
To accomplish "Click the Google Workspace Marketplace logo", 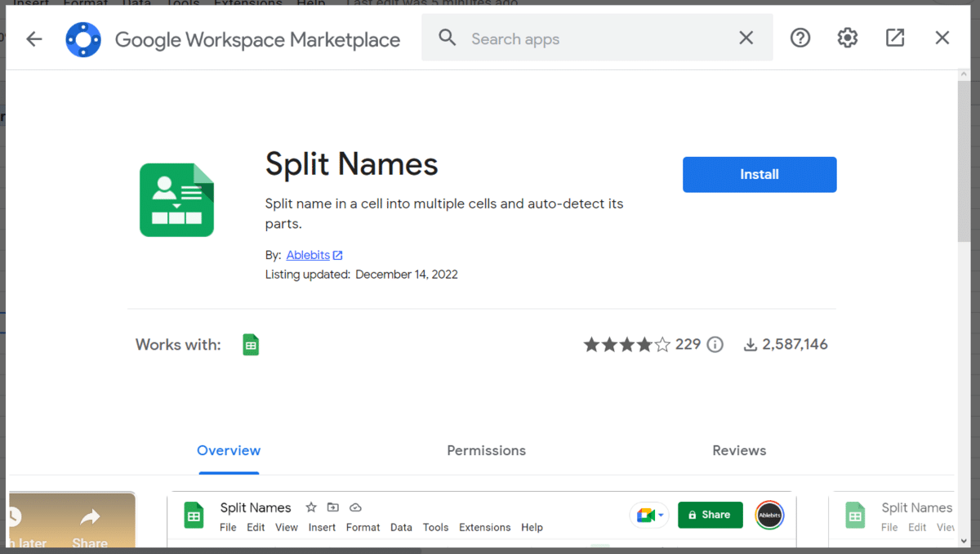I will click(x=83, y=38).
